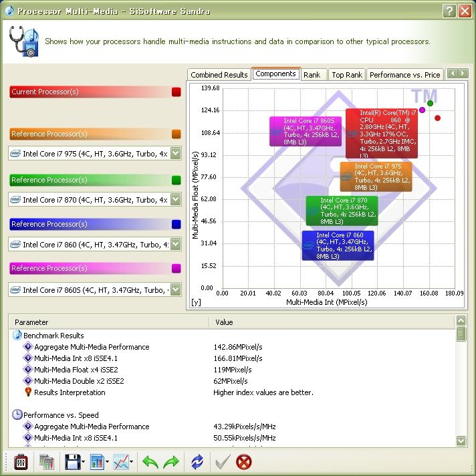Switch to the Combined Results tab
This screenshot has width=476, height=476.
(219, 75)
